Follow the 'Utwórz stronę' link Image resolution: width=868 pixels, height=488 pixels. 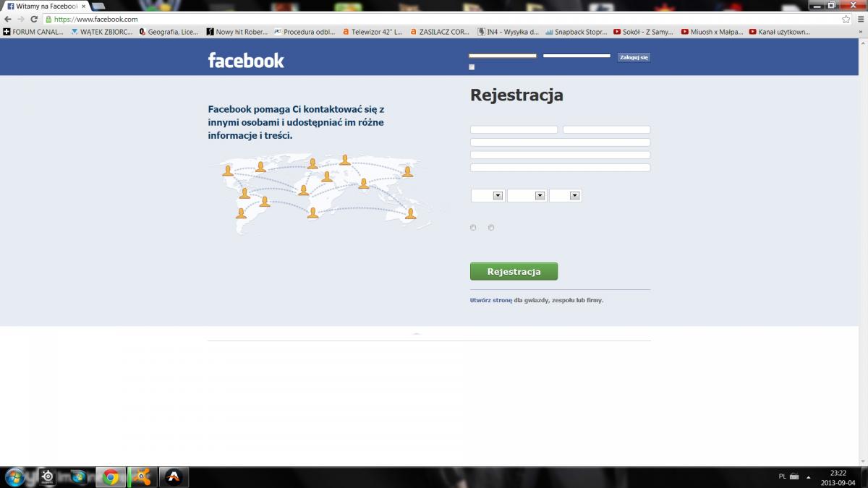[x=491, y=300]
